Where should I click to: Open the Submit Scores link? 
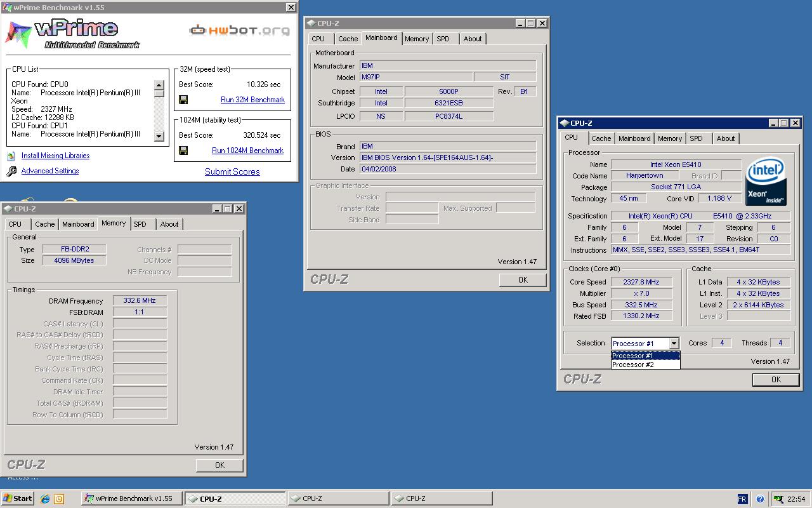pyautogui.click(x=232, y=171)
